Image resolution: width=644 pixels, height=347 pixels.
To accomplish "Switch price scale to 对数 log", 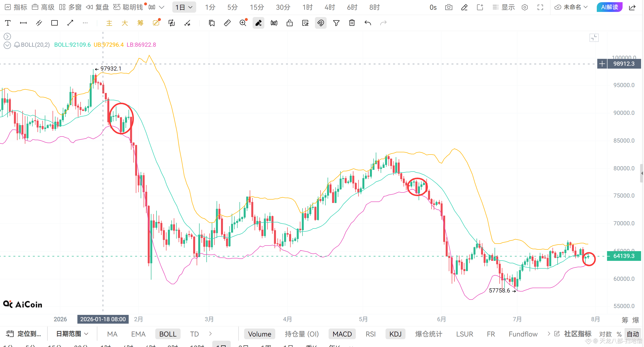I will (x=605, y=334).
